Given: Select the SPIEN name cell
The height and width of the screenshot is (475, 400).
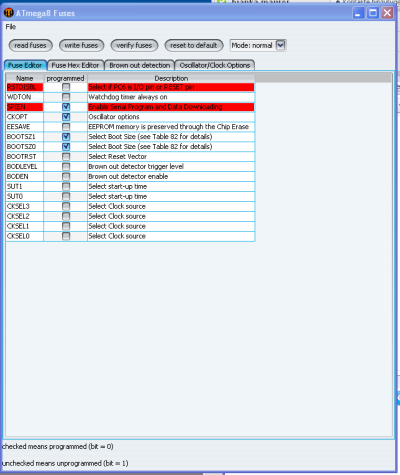Looking at the screenshot, I should click(x=25, y=107).
